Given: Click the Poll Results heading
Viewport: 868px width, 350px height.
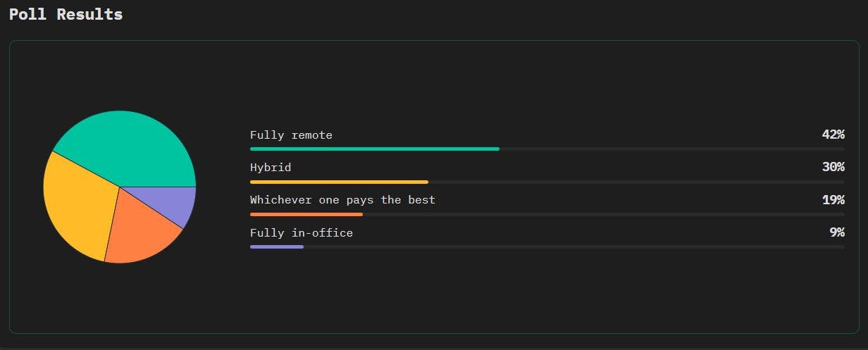Looking at the screenshot, I should (66, 14).
